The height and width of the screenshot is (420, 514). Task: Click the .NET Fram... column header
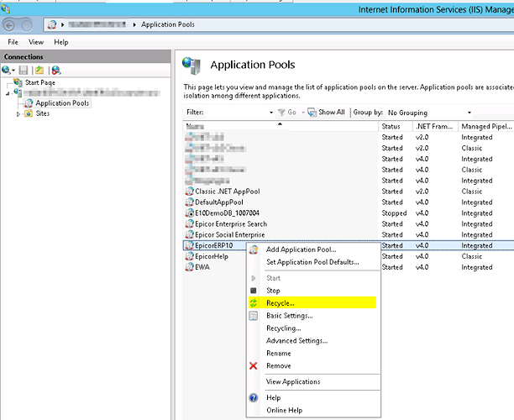[x=435, y=126]
